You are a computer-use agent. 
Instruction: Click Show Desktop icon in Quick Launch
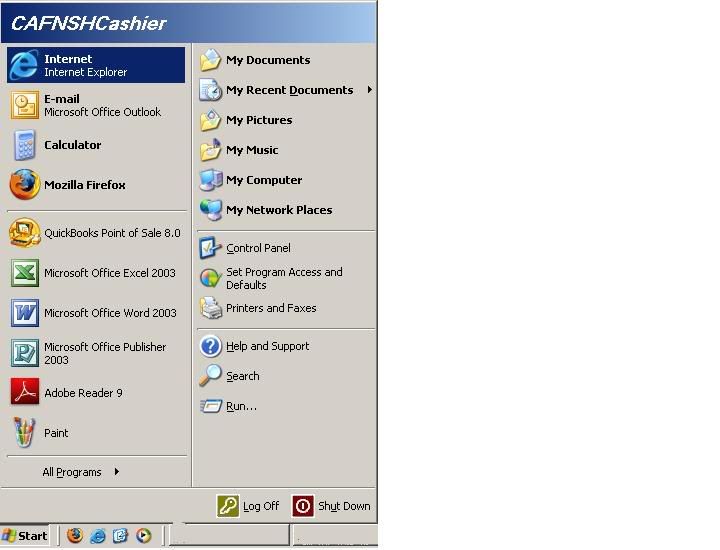pos(120,536)
